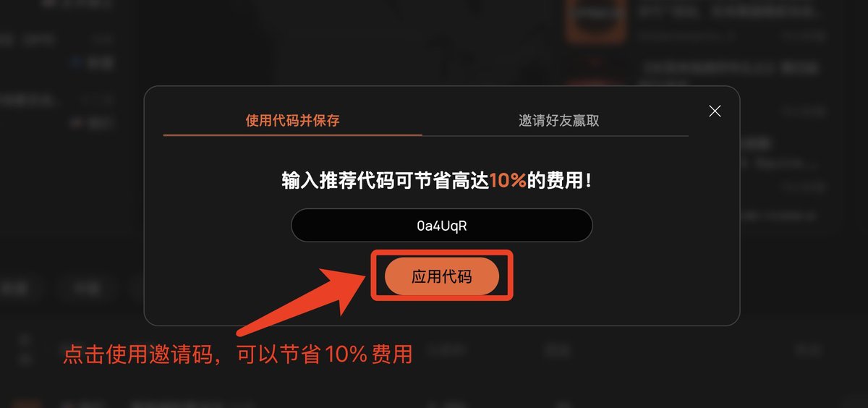Switch to the 邀请好友赢取 tab

coord(558,120)
